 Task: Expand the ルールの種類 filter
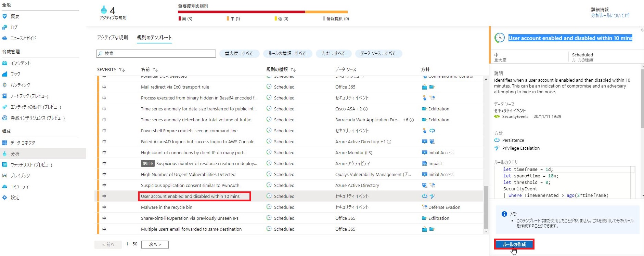[287, 54]
